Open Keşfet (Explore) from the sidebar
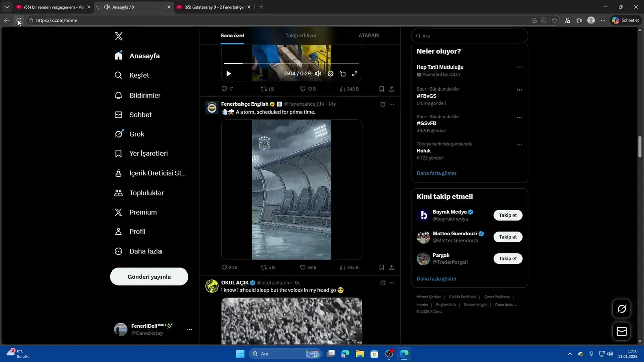Viewport: 644px width, 362px height. [132, 75]
